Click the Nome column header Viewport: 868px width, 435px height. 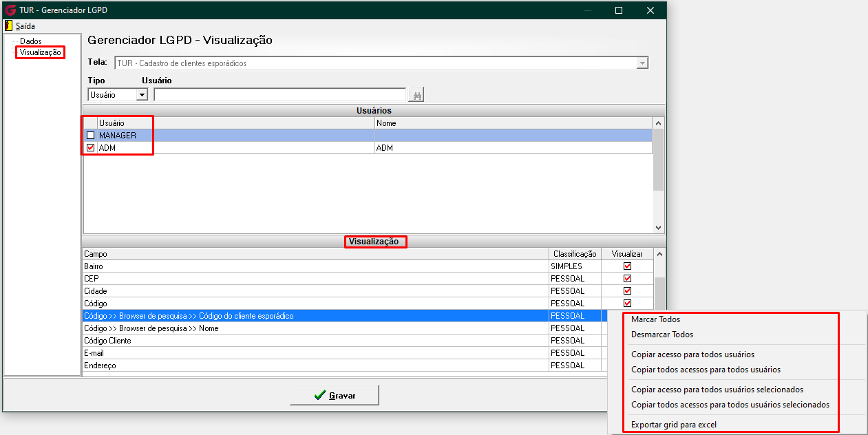coord(514,123)
